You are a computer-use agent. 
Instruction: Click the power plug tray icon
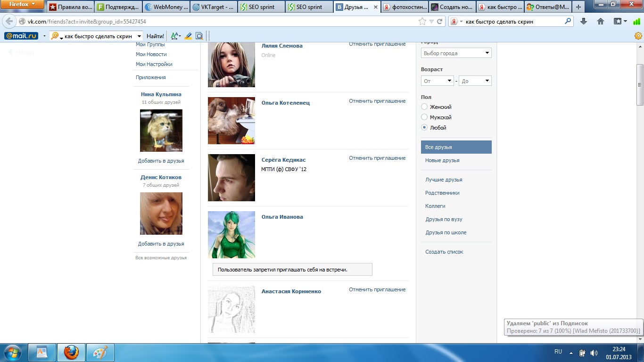[x=583, y=353]
